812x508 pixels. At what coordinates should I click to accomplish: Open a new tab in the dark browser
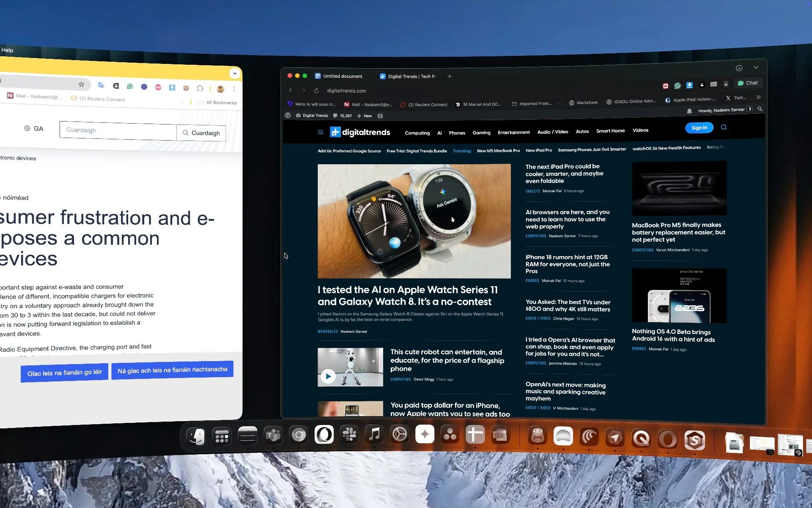click(450, 76)
